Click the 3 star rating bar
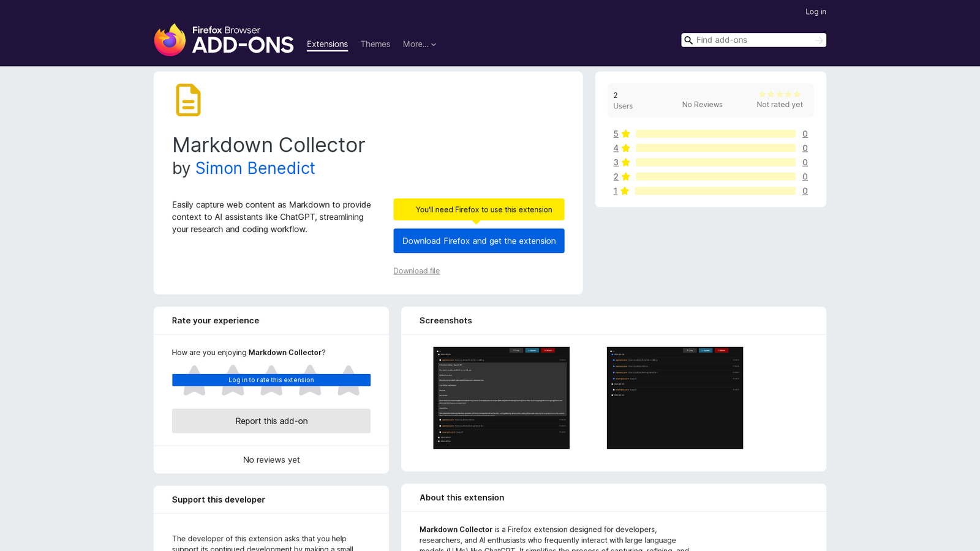Image resolution: width=980 pixels, height=551 pixels. [715, 162]
